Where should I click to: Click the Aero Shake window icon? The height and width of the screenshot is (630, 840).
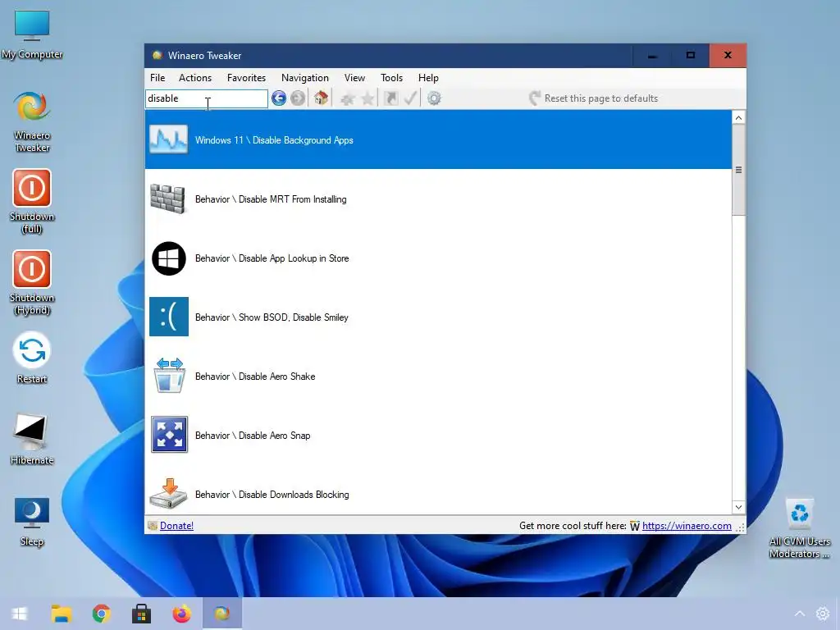click(x=169, y=376)
